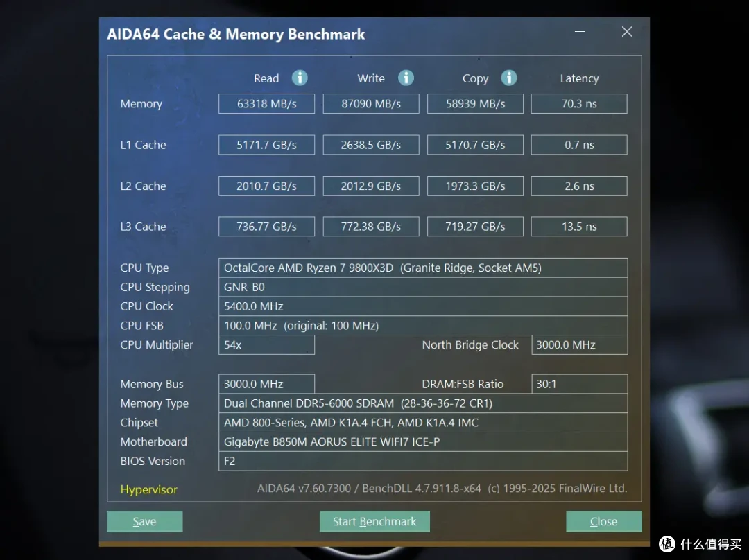Select the Memory Write value 87090 MB/s
Image resolution: width=749 pixels, height=560 pixels.
(x=371, y=103)
